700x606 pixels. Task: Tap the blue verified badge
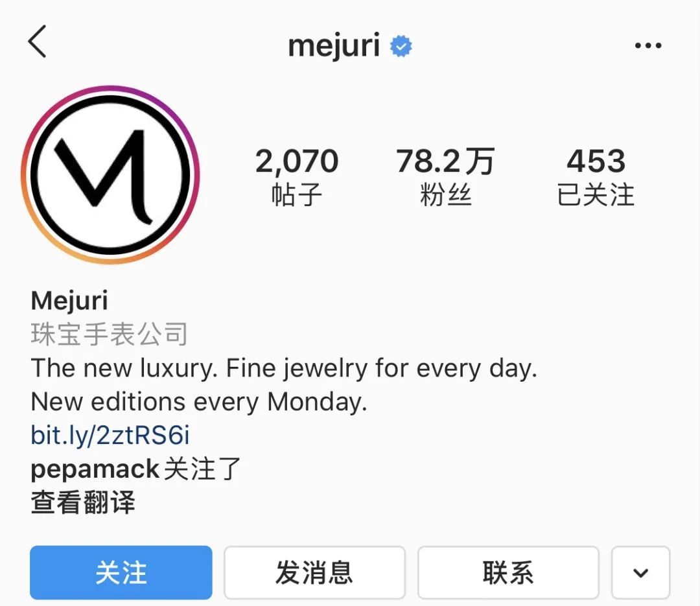(x=401, y=46)
